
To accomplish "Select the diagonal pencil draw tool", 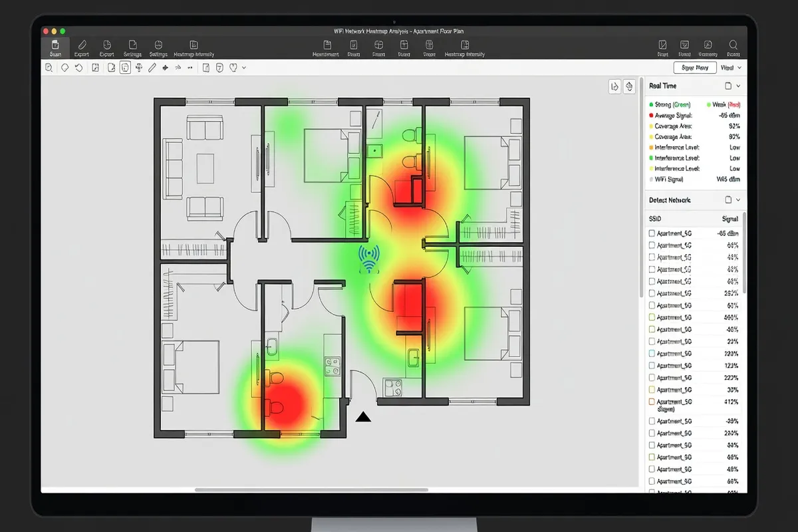I will (x=152, y=67).
